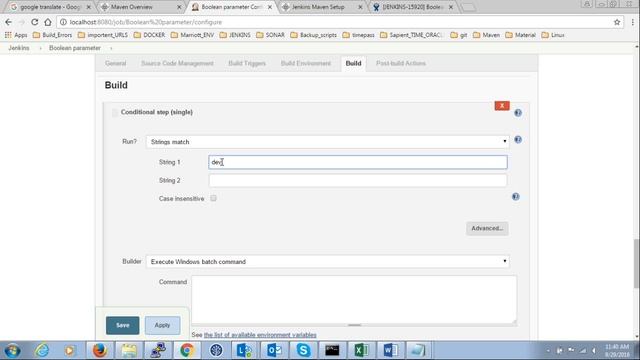Go to Jenkins breadcrumb home
This screenshot has width=640, height=360.
19,48
